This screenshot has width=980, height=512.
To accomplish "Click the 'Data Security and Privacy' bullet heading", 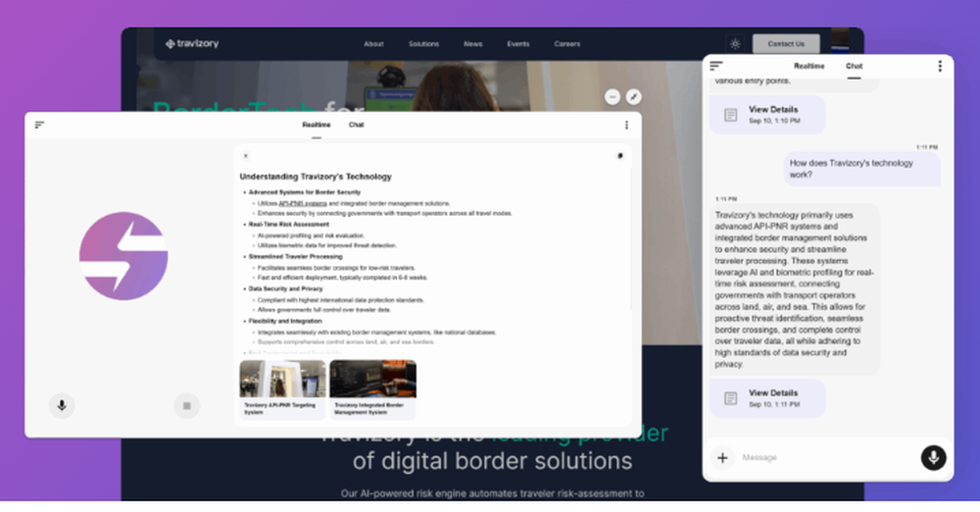I will point(285,288).
